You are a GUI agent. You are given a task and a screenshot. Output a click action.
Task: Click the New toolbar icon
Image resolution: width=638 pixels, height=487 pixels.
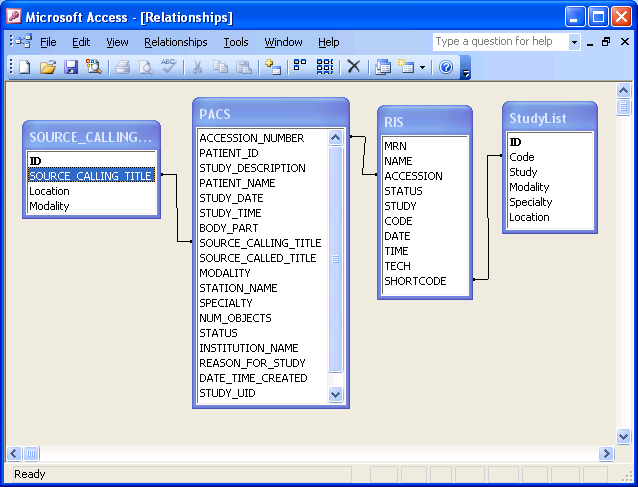pos(24,67)
